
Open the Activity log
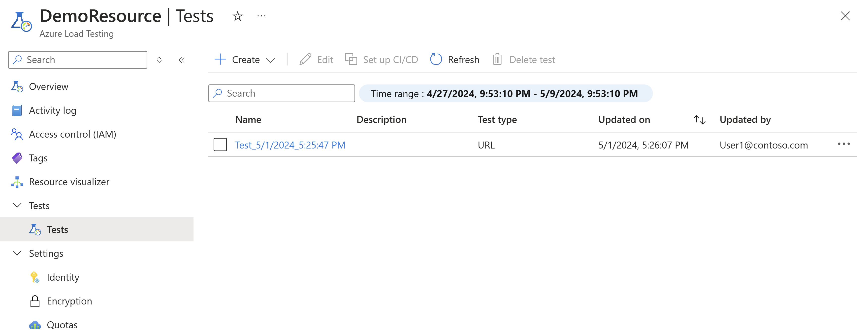tap(53, 110)
